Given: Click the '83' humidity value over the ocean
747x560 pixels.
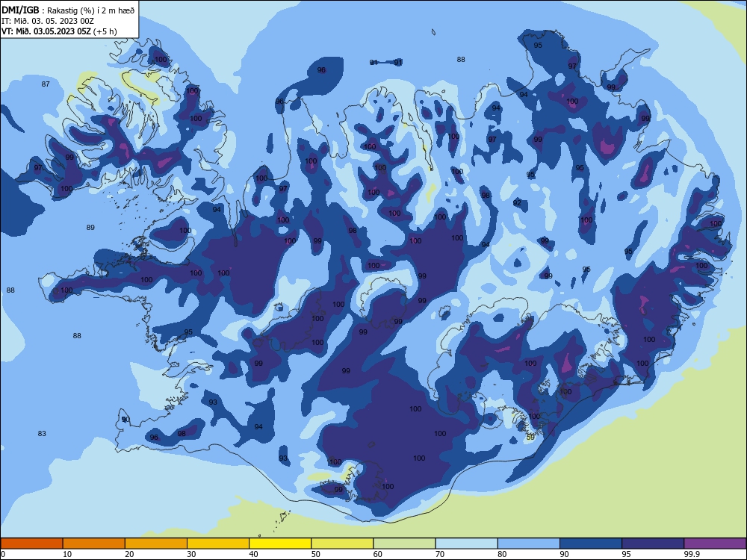Looking at the screenshot, I should pos(42,433).
